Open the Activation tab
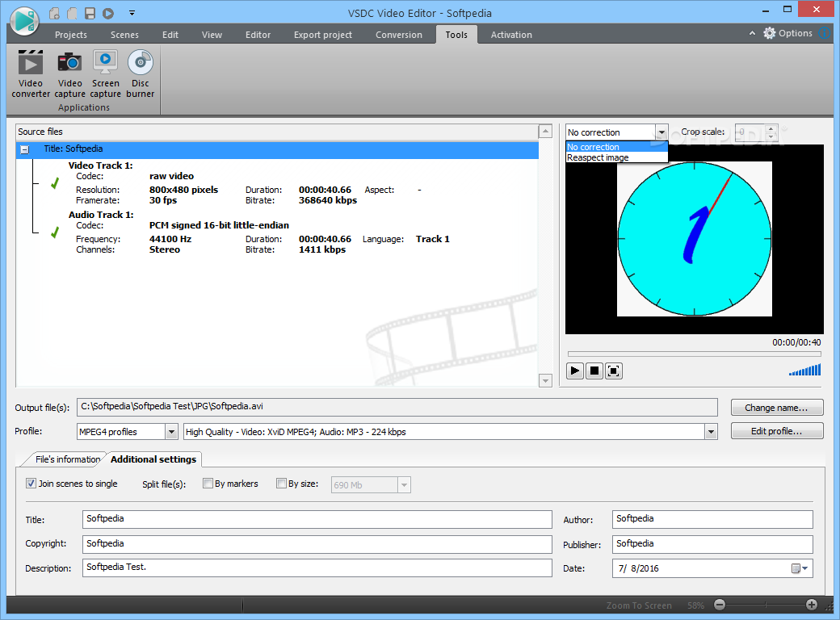This screenshot has width=840, height=620. coord(511,35)
